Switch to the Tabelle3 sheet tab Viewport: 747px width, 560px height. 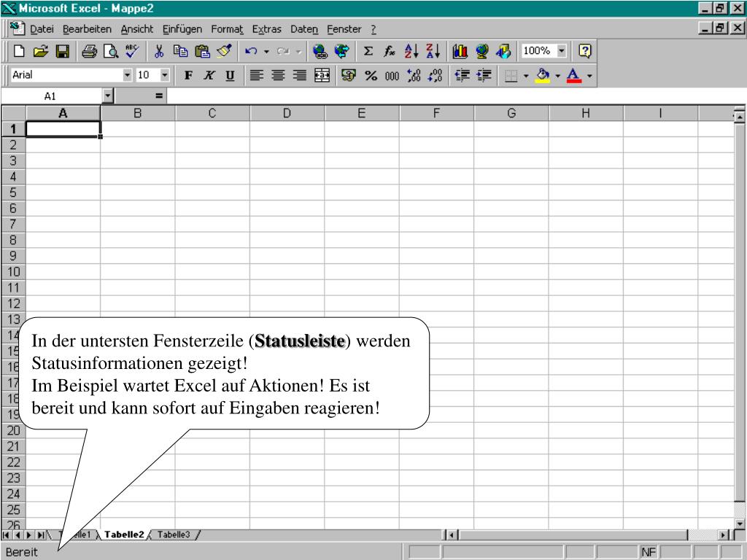pos(174,534)
